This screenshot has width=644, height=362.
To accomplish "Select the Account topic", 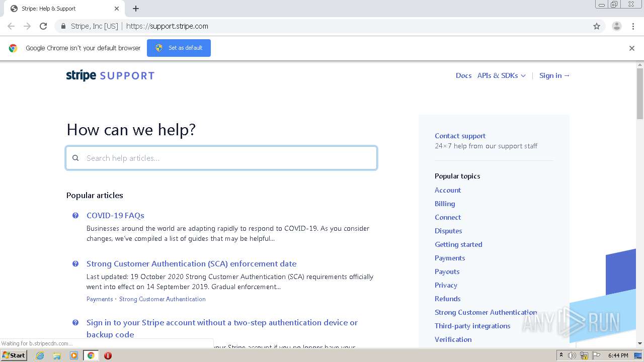I will coord(448,190).
